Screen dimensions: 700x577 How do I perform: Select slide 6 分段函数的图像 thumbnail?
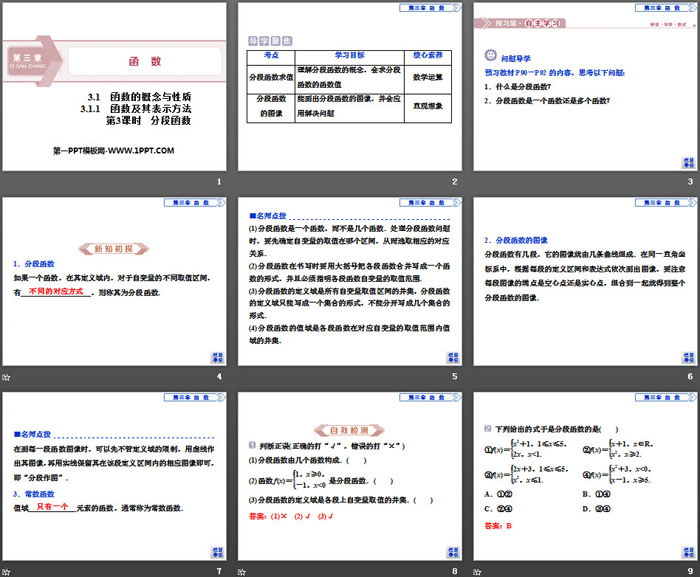click(585, 282)
